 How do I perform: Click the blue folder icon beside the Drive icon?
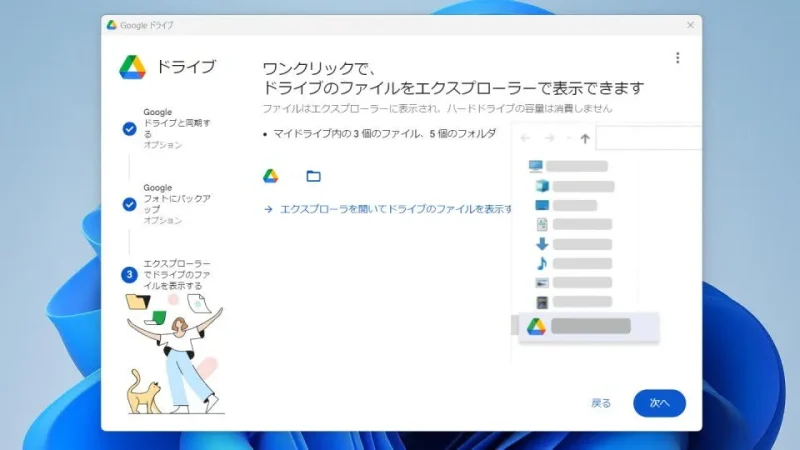313,176
